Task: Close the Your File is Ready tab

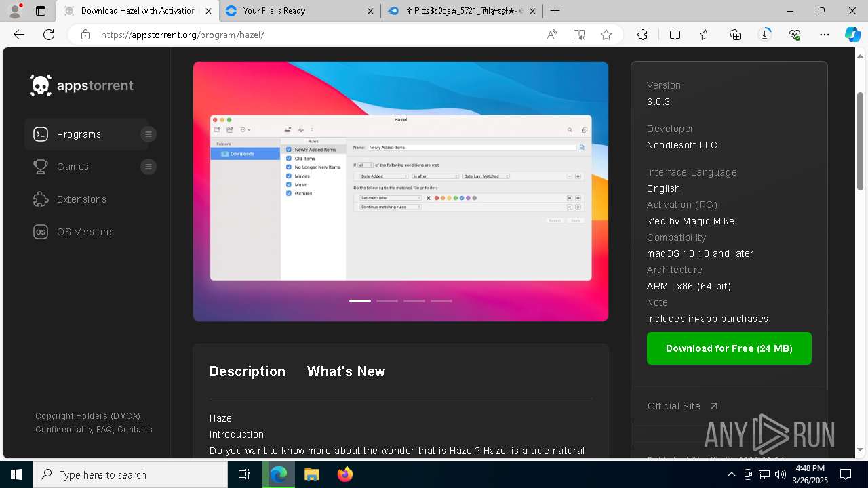Action: tap(370, 11)
